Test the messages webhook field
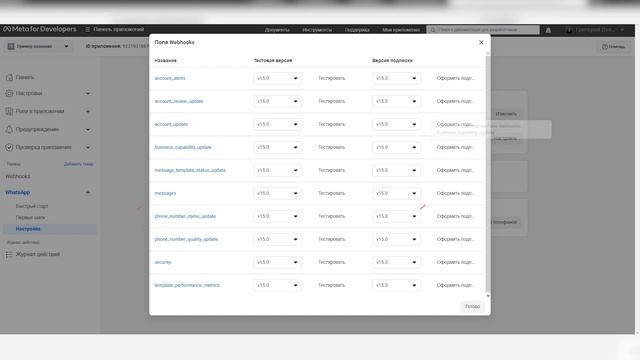 331,193
